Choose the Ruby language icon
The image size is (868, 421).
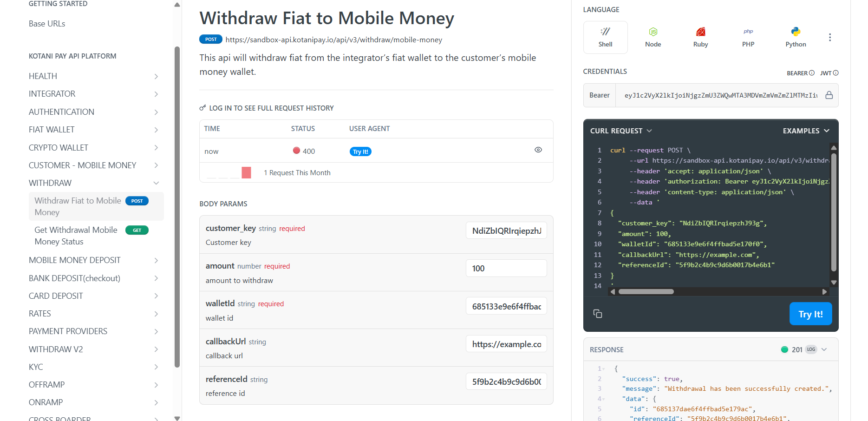(x=700, y=32)
